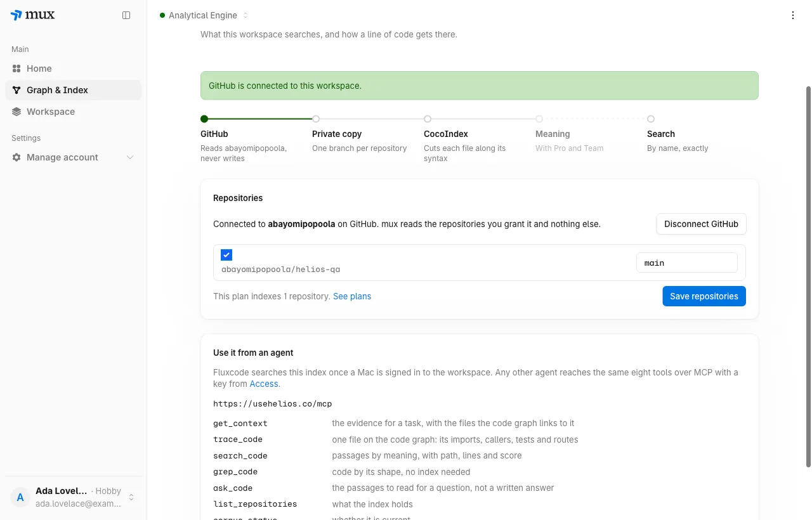Click the Manage account gear icon
Image resolution: width=812 pixels, height=520 pixels.
click(16, 157)
